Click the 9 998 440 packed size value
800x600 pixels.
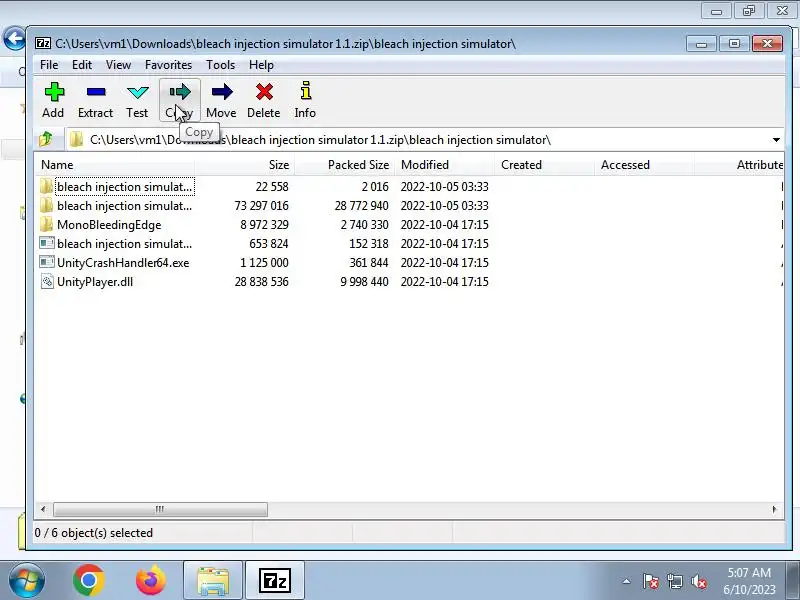coord(364,282)
